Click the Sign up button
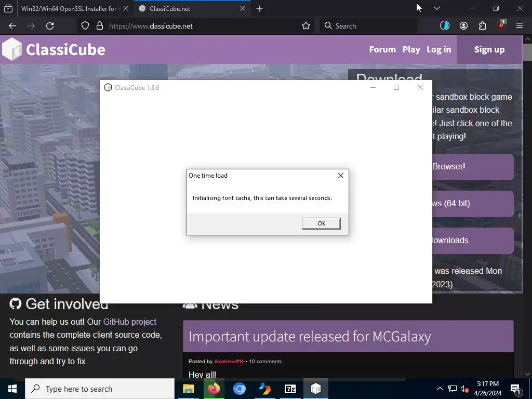The image size is (532, 399). (x=489, y=49)
